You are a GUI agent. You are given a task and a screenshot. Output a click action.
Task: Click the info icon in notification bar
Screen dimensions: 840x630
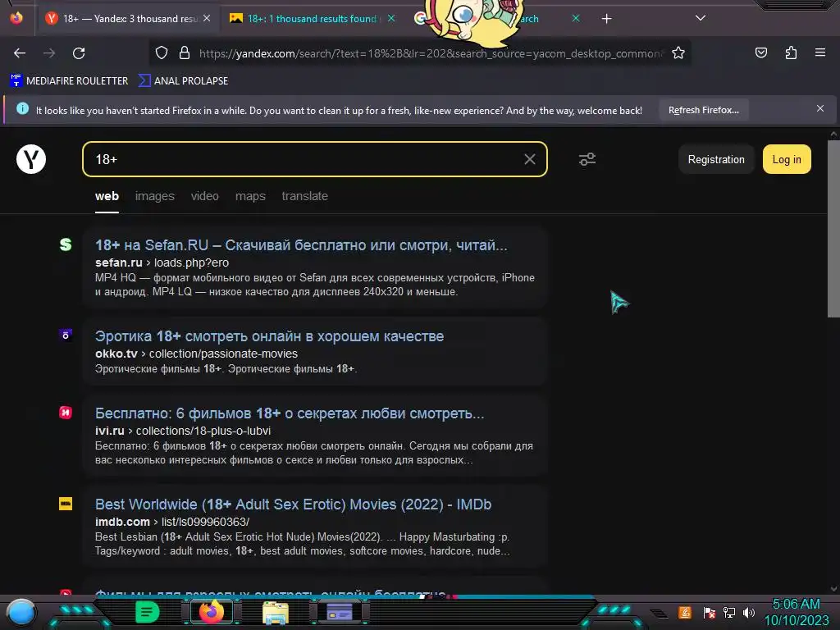22,109
